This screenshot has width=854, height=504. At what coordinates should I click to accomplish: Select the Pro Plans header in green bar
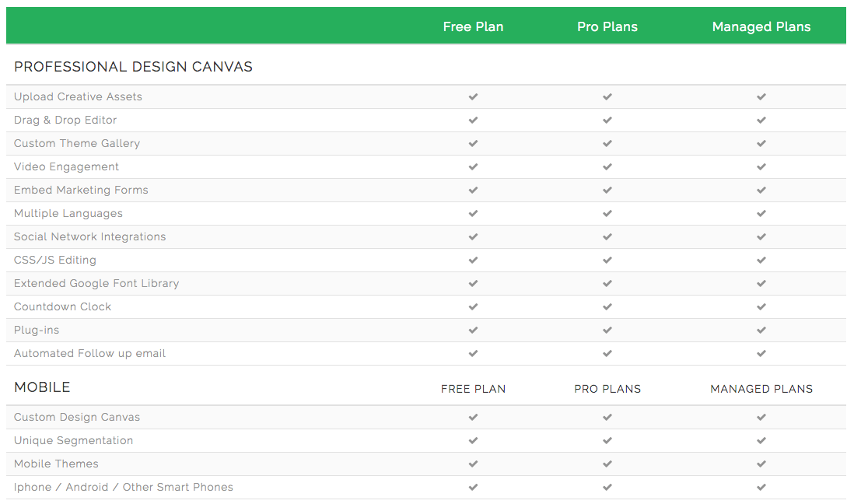(x=607, y=26)
